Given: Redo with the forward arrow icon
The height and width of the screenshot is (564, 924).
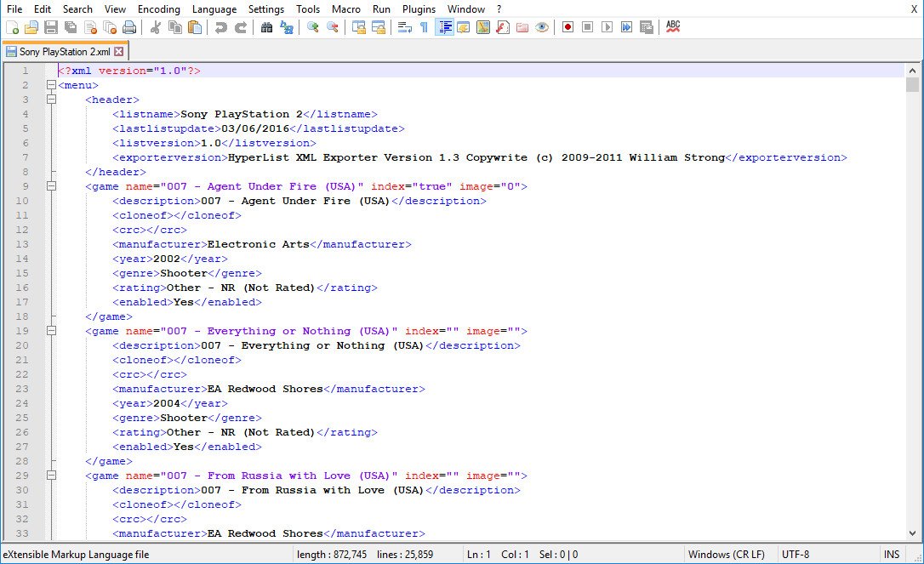Looking at the screenshot, I should pos(241,27).
